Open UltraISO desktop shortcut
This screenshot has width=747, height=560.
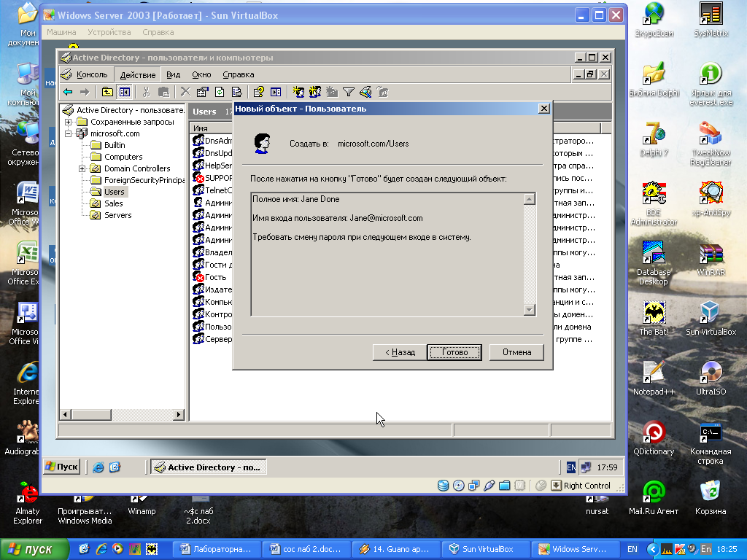tap(711, 378)
